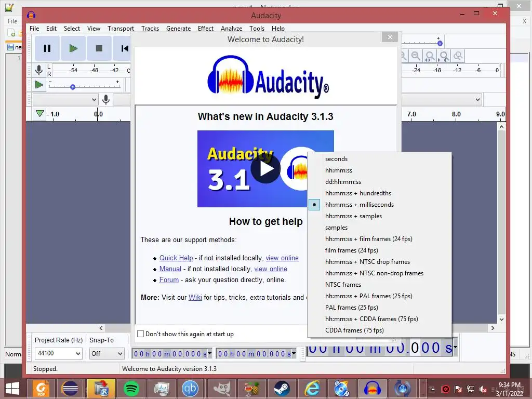Choose the samples time format
This screenshot has height=399, width=532.
tap(379, 228)
